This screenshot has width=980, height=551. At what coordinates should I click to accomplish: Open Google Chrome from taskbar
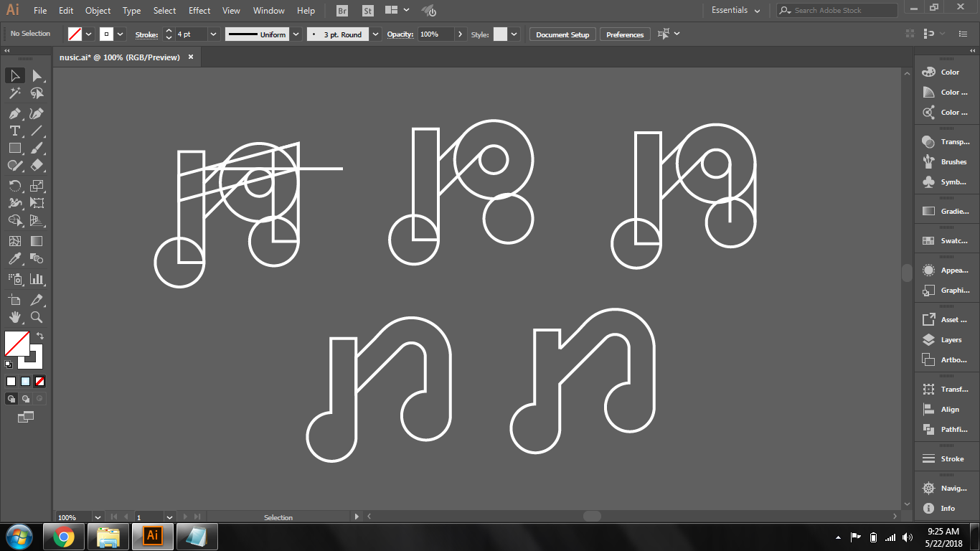(64, 537)
